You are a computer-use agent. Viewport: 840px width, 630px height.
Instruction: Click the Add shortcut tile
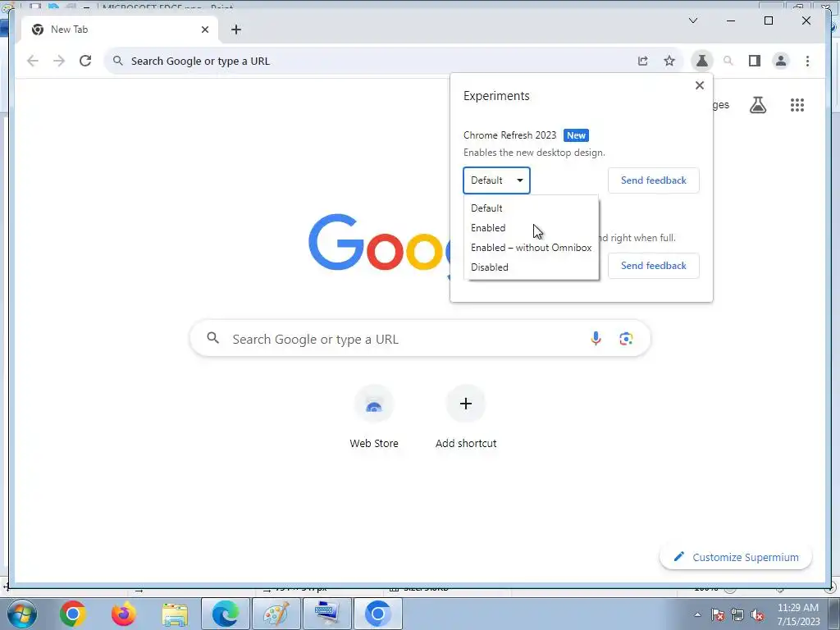[466, 418]
